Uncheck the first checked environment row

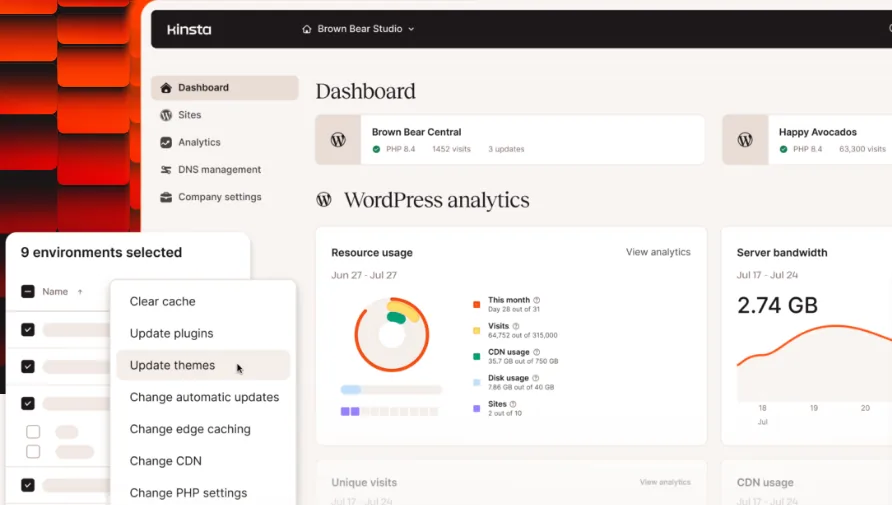point(28,330)
